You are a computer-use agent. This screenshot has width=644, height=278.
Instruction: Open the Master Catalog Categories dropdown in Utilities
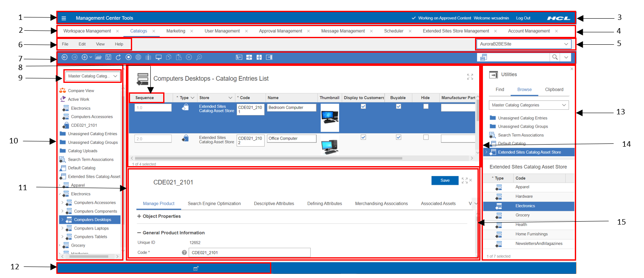click(x=528, y=105)
